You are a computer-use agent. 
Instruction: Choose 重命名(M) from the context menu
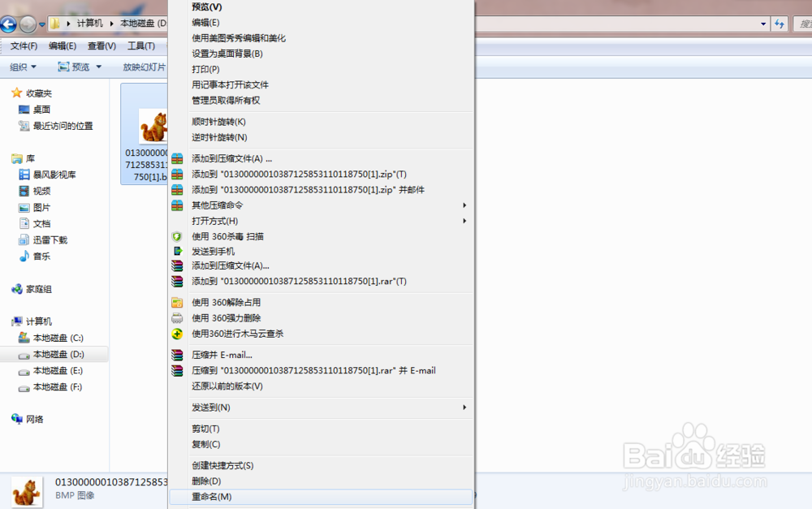tap(211, 496)
